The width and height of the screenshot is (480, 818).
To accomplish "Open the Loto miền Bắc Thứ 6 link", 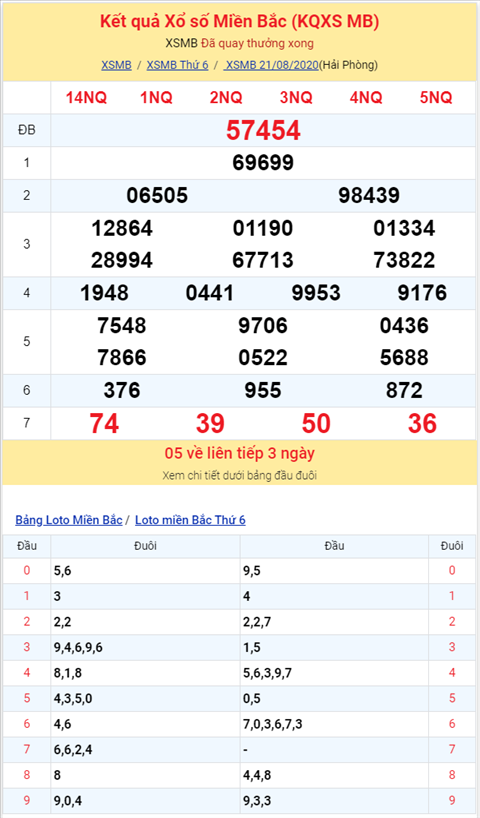I will (x=190, y=520).
